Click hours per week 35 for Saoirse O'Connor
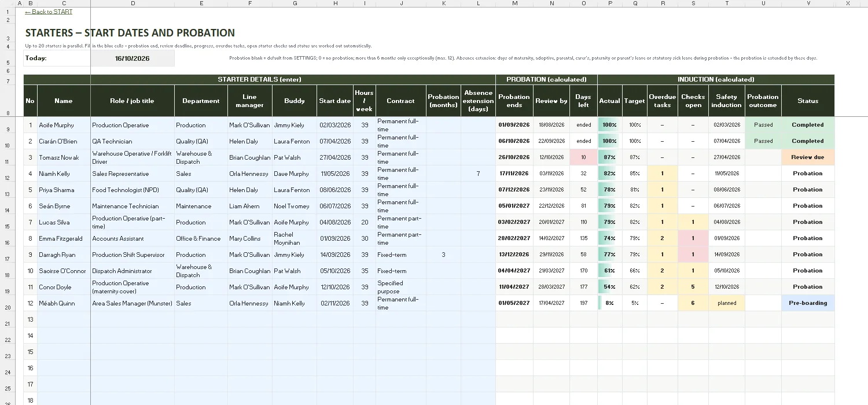The height and width of the screenshot is (405, 868). click(365, 271)
